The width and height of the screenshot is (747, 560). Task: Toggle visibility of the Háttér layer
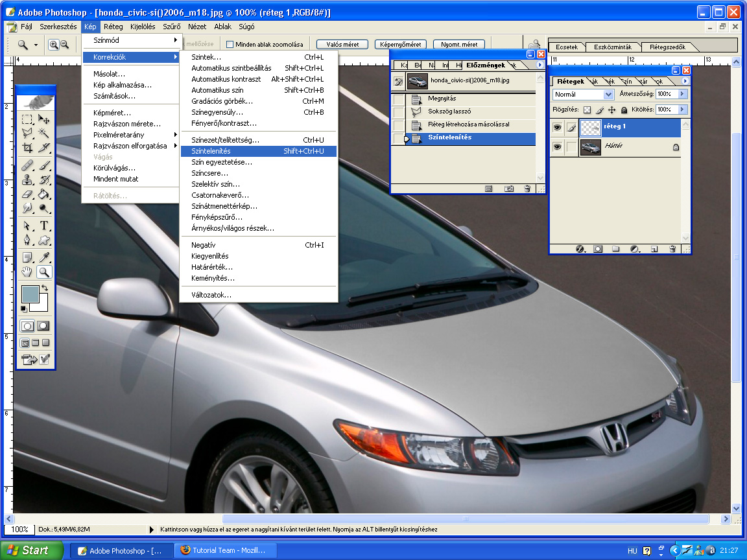tap(557, 147)
